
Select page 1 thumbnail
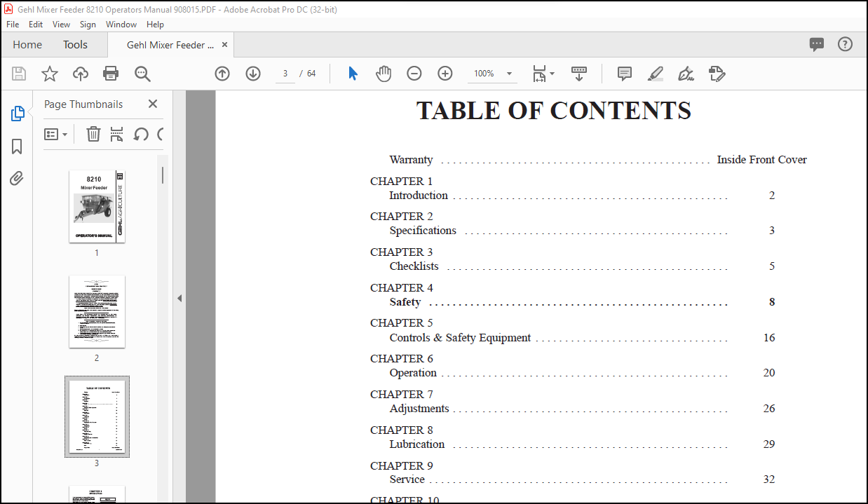click(97, 206)
